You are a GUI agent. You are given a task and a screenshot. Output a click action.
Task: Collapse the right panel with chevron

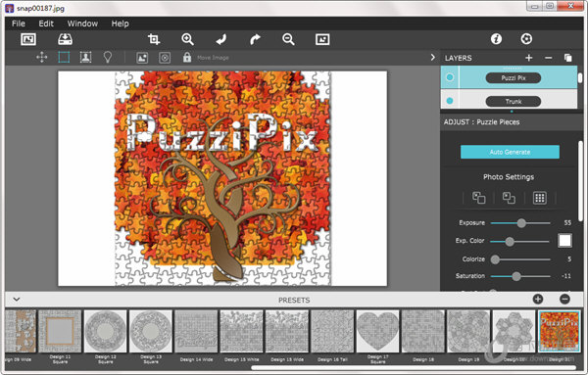[x=433, y=58]
